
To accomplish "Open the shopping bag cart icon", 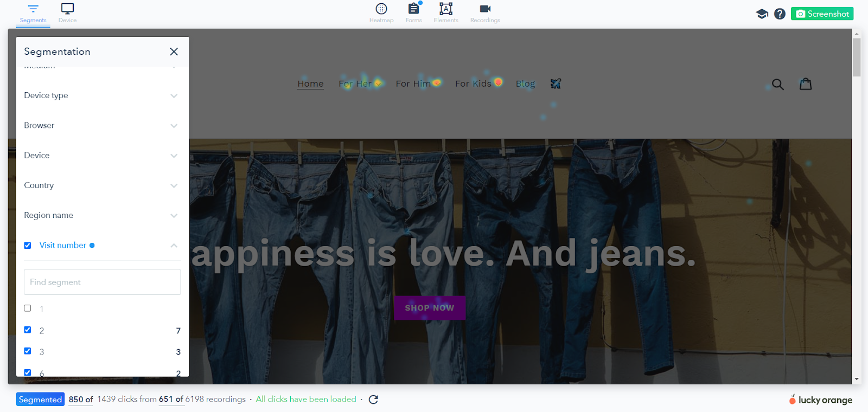I will [806, 83].
